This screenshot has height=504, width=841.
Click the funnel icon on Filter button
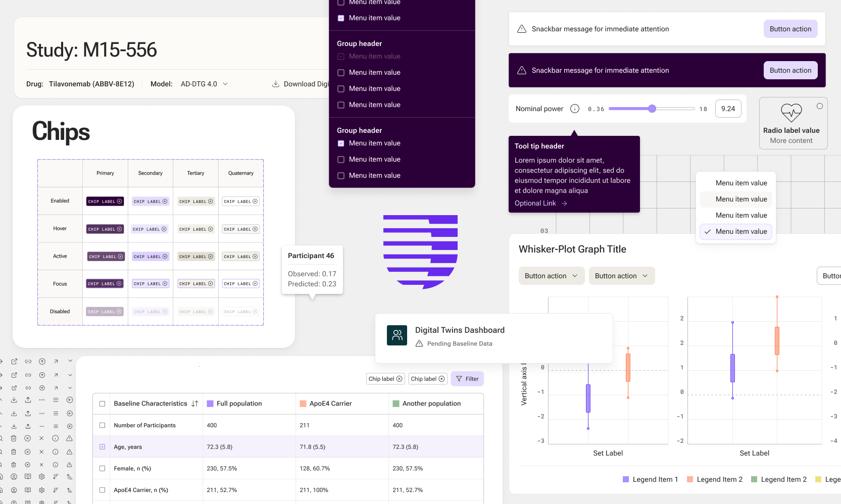(459, 379)
